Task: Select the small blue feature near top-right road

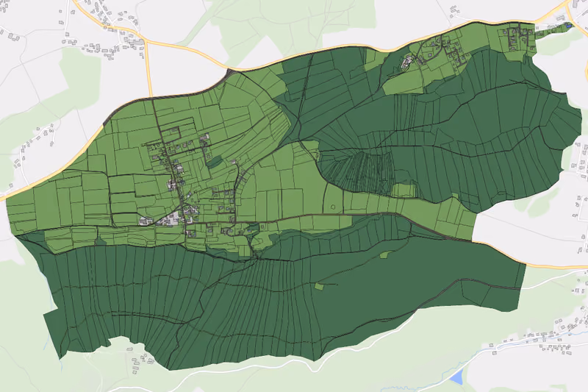Action: 568,26
